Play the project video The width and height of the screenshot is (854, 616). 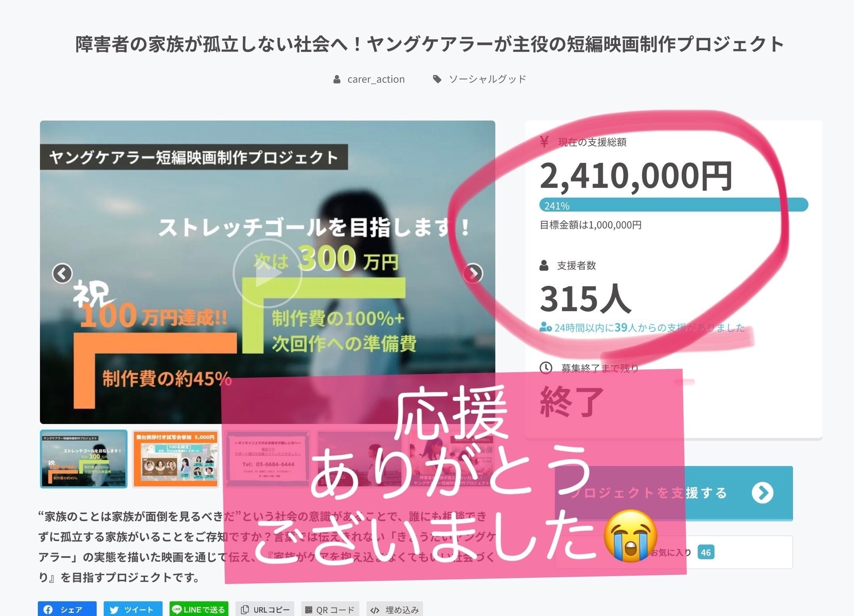[267, 273]
